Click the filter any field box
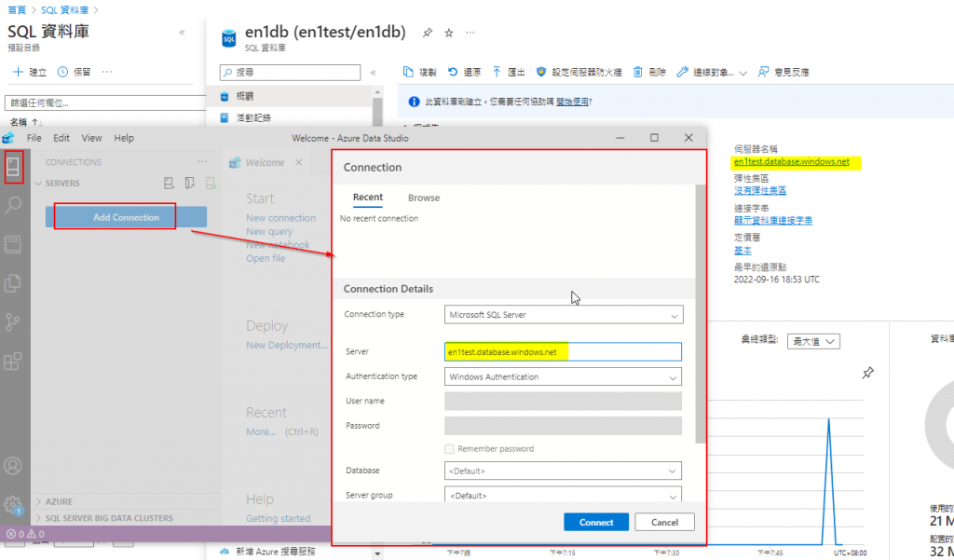Image resolution: width=954 pixels, height=560 pixels. [104, 102]
